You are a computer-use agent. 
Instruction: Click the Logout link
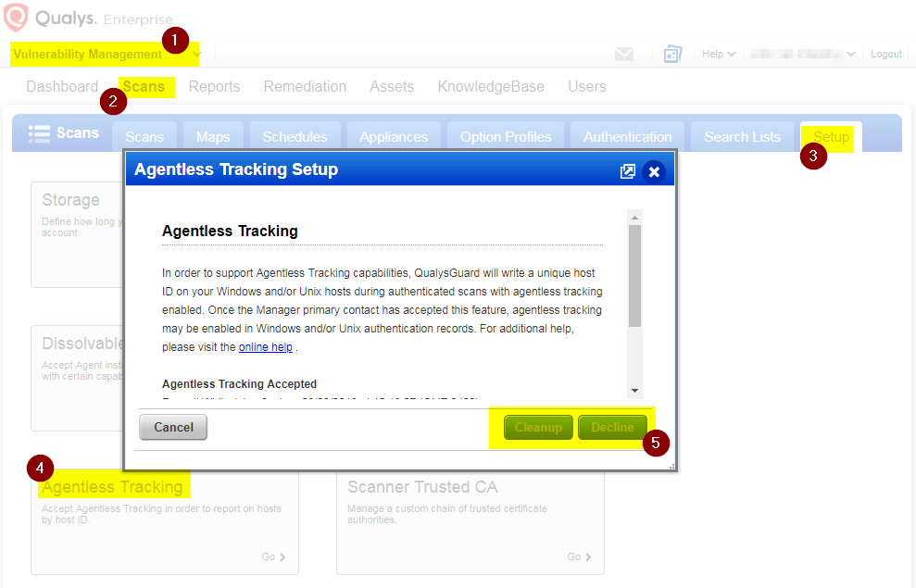[886, 54]
